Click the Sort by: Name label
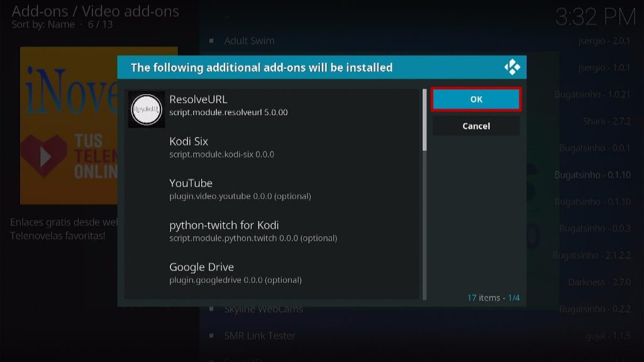644x362 pixels. (x=43, y=25)
